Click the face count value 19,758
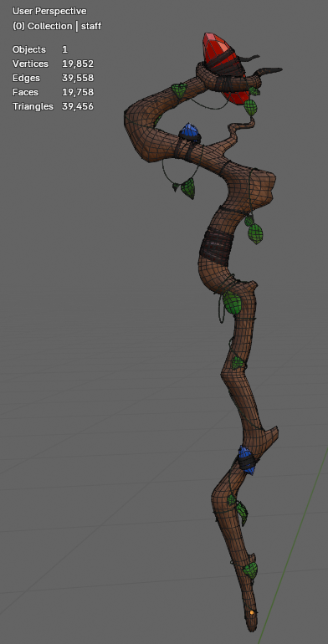Screen dimensions: 328x644 pos(78,92)
